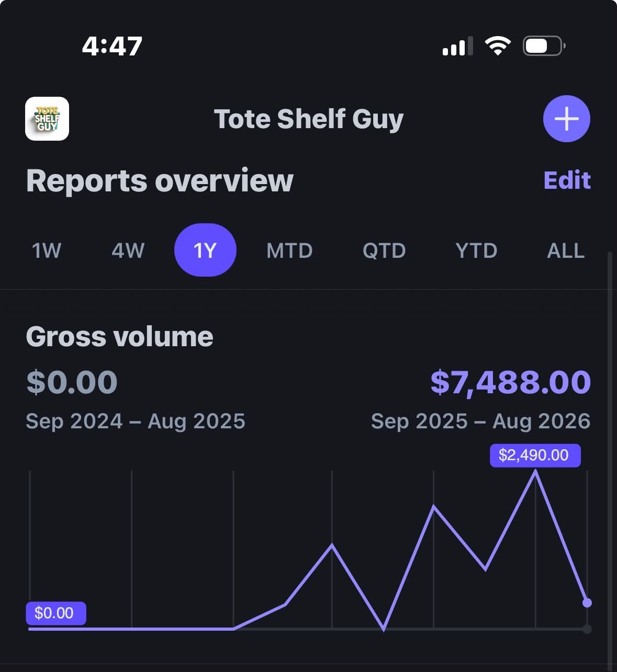Choose the YTD time range
Screen dimensions: 617x672
(476, 250)
